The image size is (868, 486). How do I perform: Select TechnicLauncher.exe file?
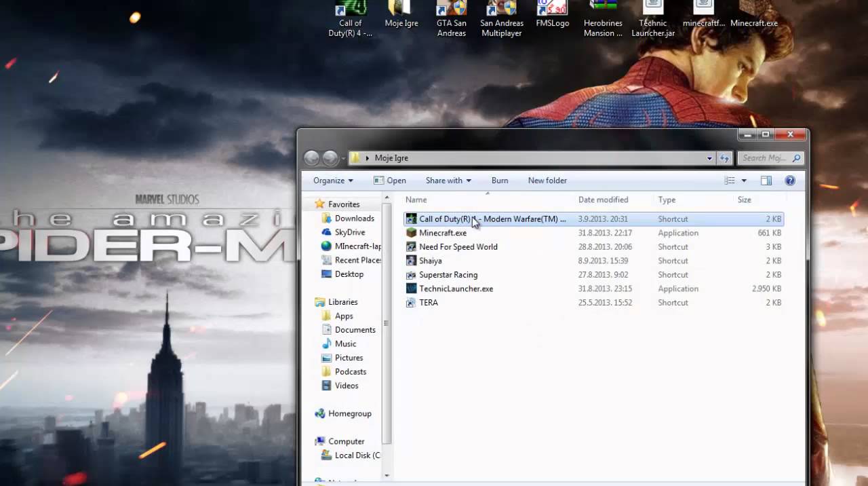click(593, 288)
